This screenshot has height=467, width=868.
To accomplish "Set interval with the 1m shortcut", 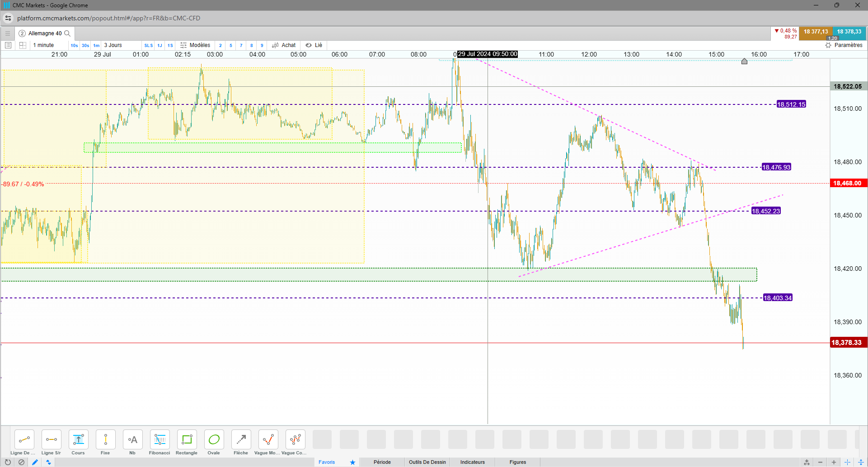I will (96, 45).
